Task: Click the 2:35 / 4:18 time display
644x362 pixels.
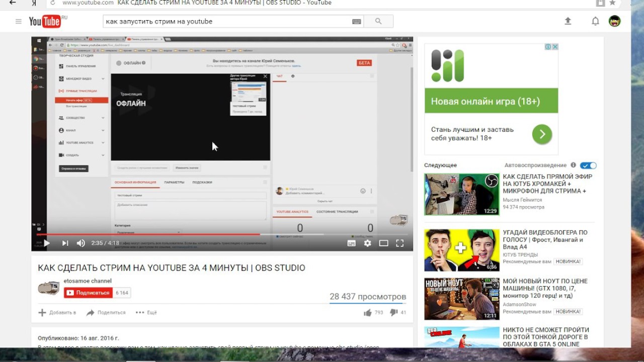Action: [105, 243]
